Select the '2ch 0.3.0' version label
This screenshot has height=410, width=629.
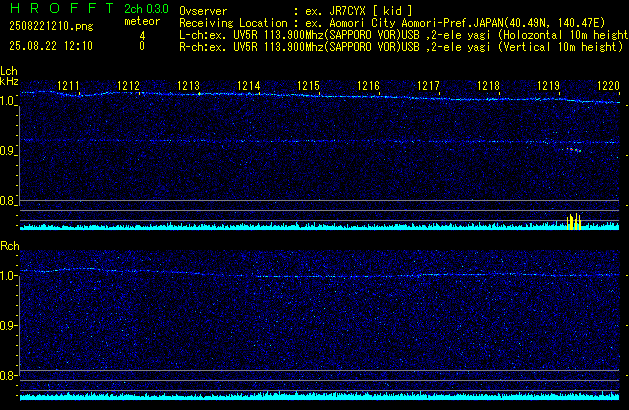pyautogui.click(x=146, y=8)
